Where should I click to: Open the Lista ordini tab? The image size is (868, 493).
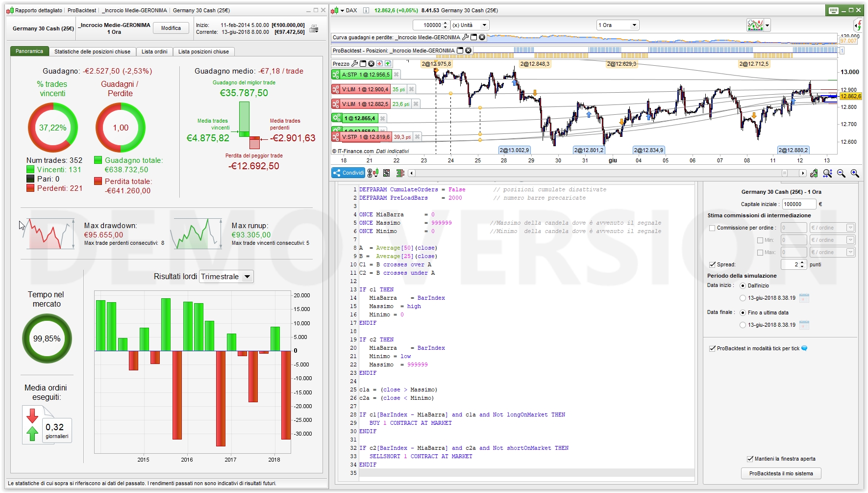tap(154, 52)
